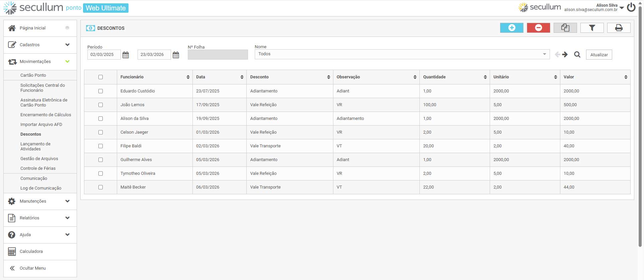
Task: Select Controle de Férias menu item
Action: [x=38, y=168]
